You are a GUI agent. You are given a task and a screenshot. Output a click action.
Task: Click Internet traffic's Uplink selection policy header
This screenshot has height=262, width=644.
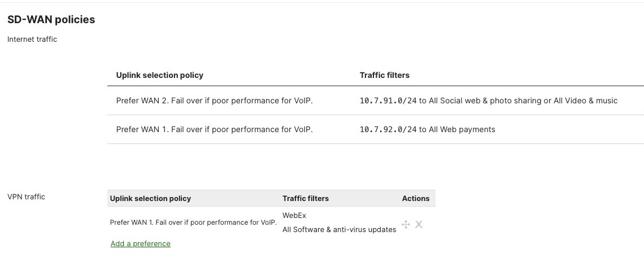(159, 75)
